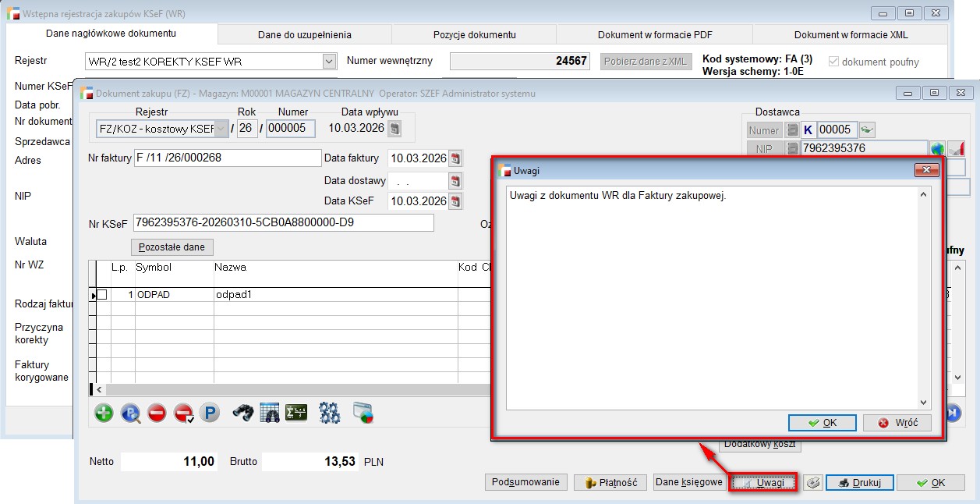This screenshot has height=504, width=980.
Task: Open Dokument w formacie PDF tab
Action: click(x=654, y=34)
